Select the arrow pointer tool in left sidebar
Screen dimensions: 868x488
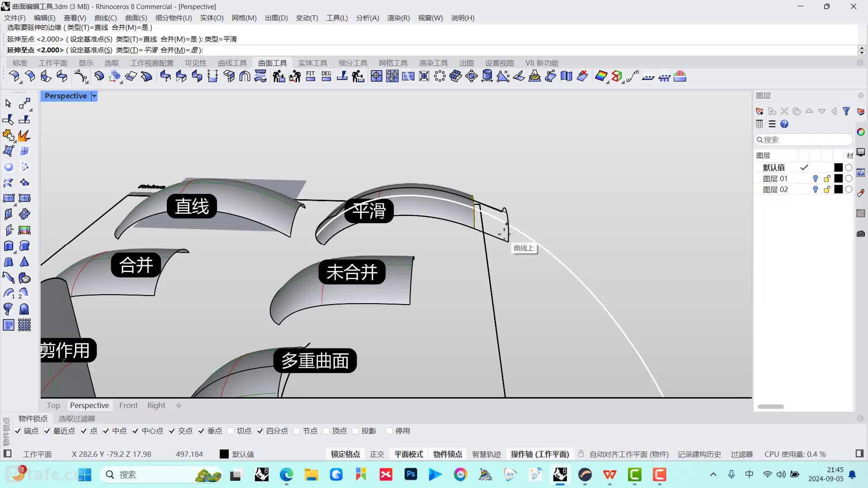pos(8,103)
